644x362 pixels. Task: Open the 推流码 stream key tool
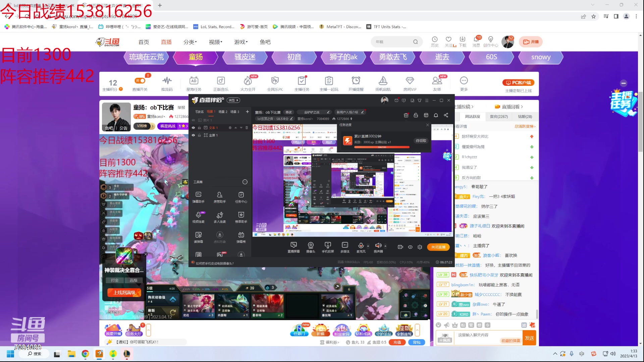(167, 83)
